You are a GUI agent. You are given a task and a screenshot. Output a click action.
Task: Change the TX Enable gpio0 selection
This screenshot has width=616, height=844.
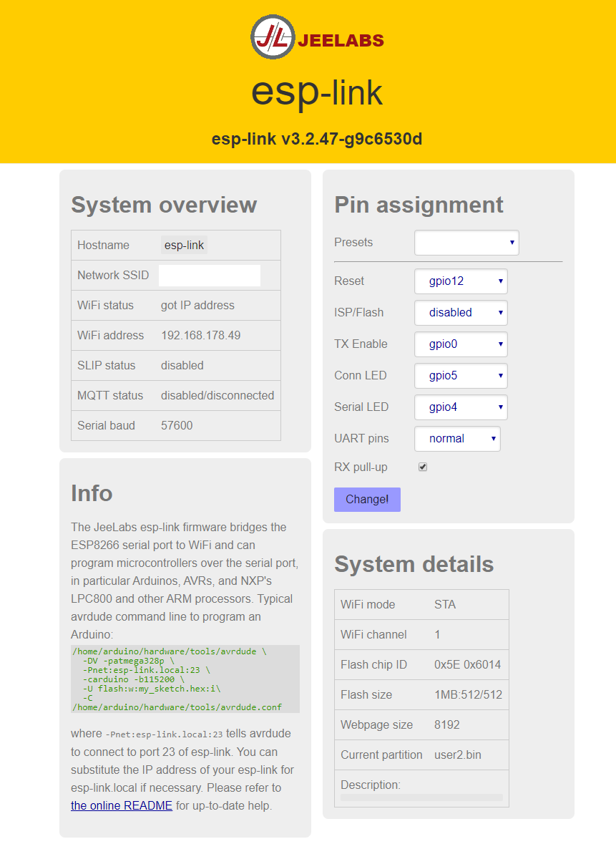click(461, 344)
